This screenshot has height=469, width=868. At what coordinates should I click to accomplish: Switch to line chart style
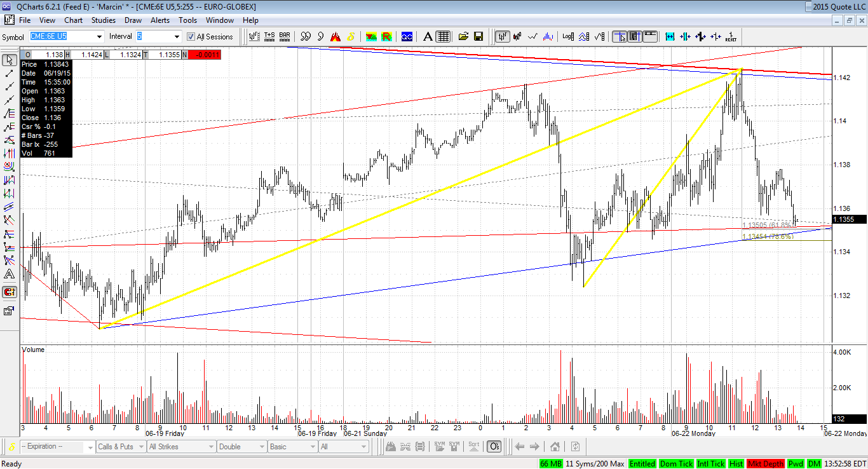(x=533, y=37)
